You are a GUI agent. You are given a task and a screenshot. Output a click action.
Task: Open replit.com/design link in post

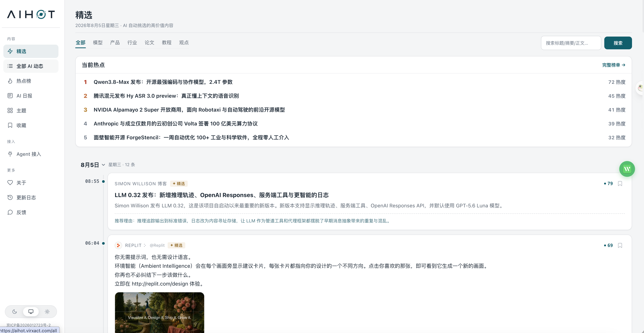pyautogui.click(x=160, y=284)
